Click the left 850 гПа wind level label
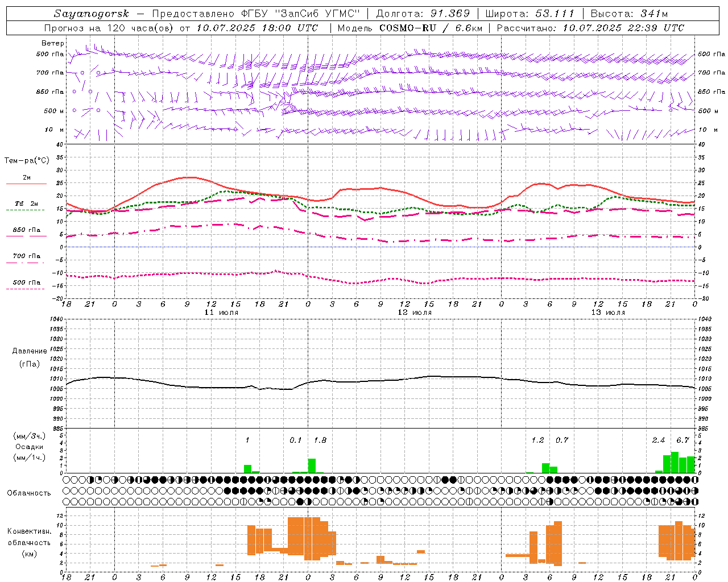The image size is (728, 582). pos(50,92)
